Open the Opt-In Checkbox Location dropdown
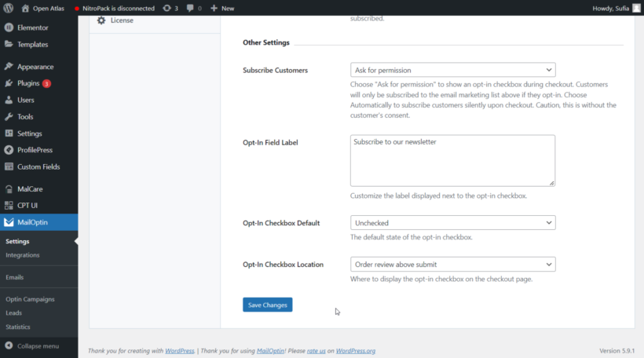The width and height of the screenshot is (644, 358). click(452, 264)
